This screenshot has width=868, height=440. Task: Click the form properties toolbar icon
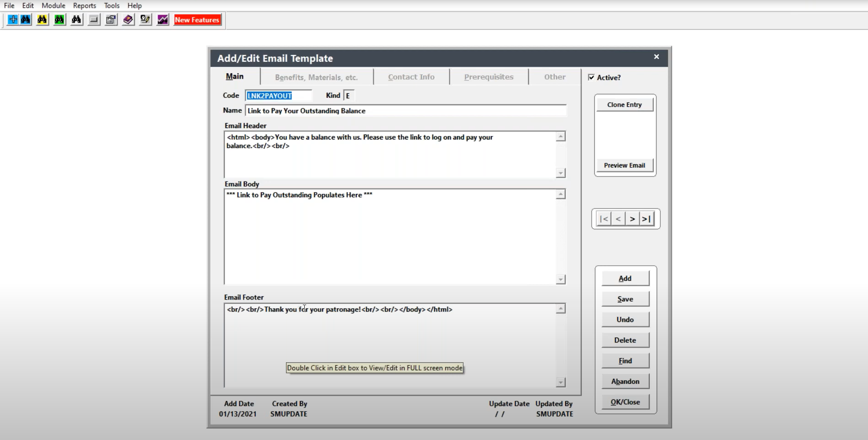110,20
